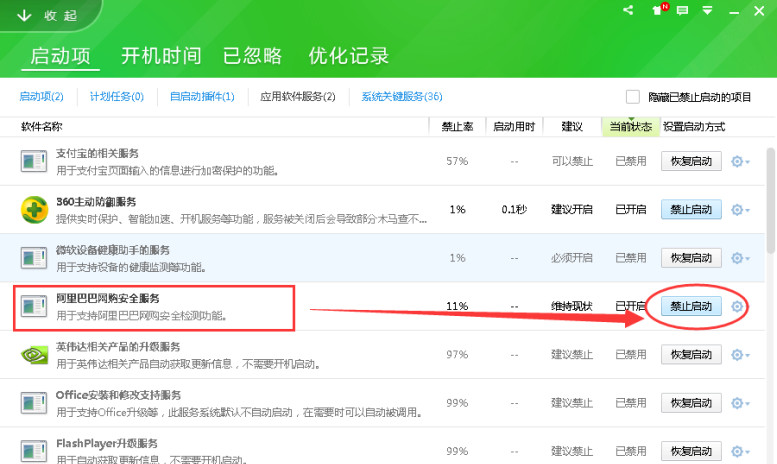Image resolution: width=777 pixels, height=464 pixels.
Task: Open the skin shirt icon with notification
Action: (660, 10)
